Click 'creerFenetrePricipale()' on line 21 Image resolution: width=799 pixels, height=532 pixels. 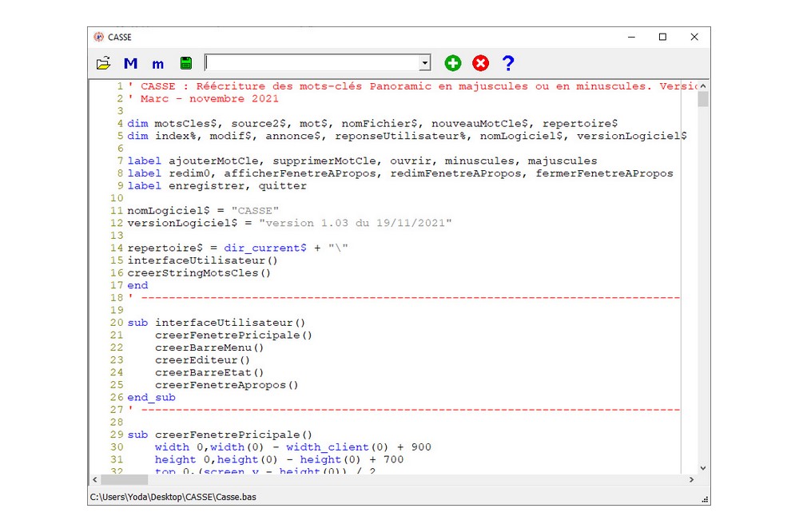[233, 335]
